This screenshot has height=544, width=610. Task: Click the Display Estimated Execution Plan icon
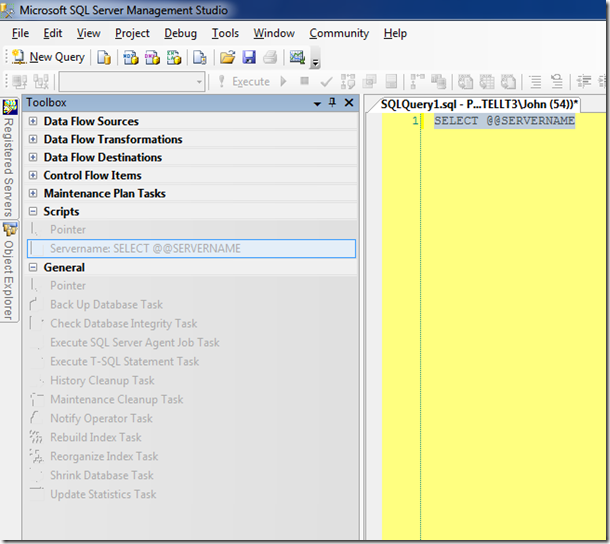[348, 82]
